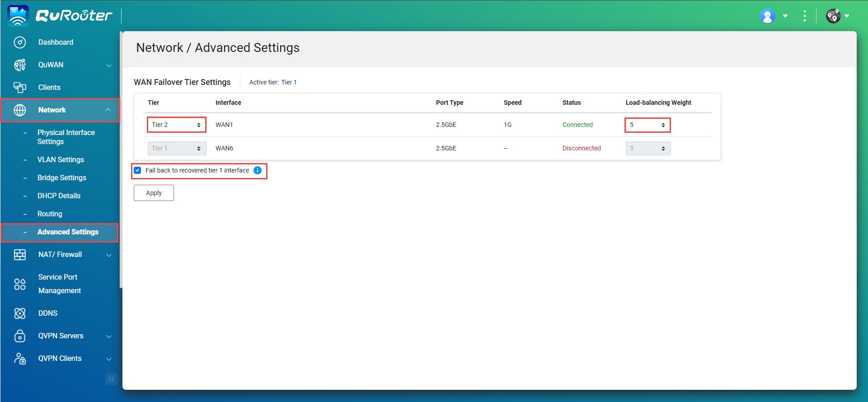This screenshot has height=402, width=868.
Task: Expand the QuWAN menu chevron
Action: pyautogui.click(x=109, y=65)
